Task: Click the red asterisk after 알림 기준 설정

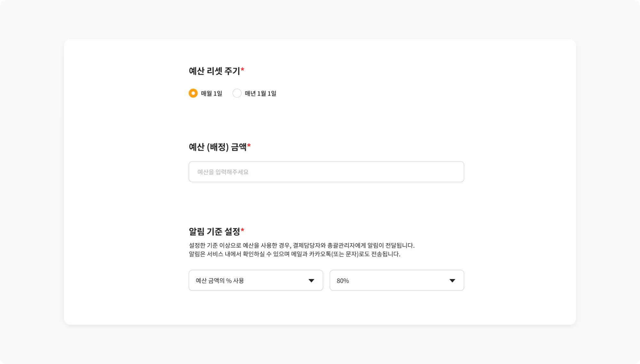Action: click(243, 230)
